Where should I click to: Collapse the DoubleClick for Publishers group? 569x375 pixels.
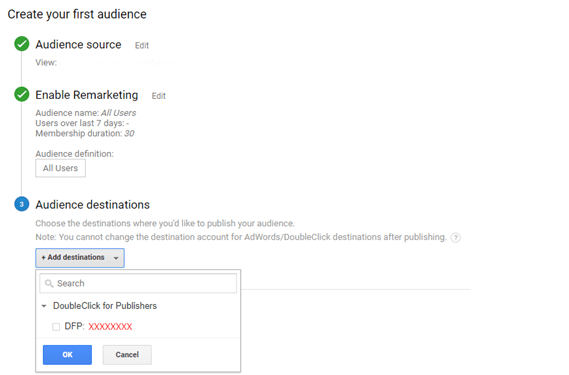44,306
